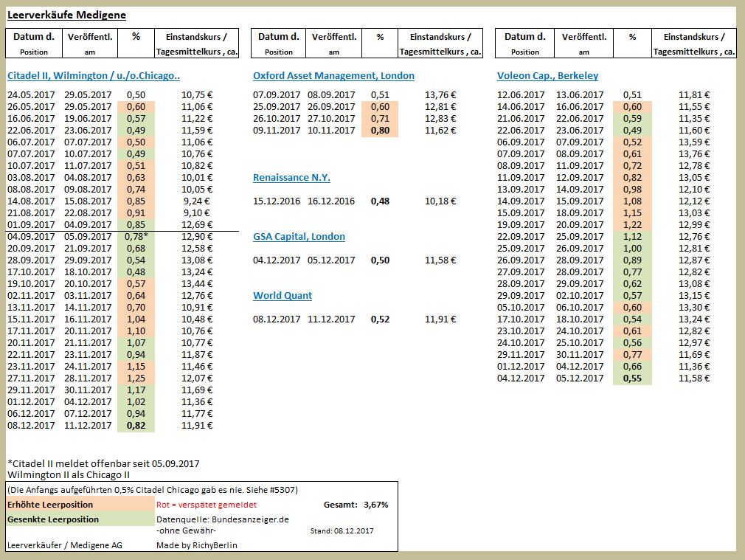
Task: Click the Gesamt 3,67% total value
Action: (375, 505)
